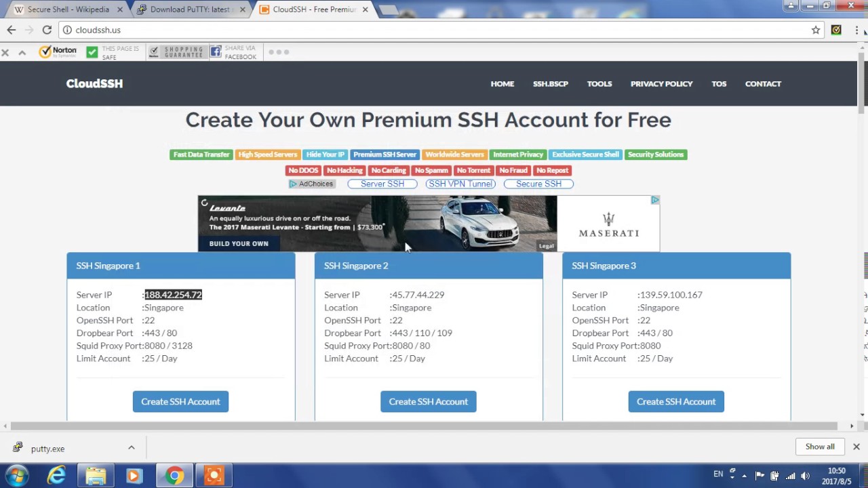Click the Norton logo in toolbar
This screenshot has width=868, height=488.
tap(58, 52)
